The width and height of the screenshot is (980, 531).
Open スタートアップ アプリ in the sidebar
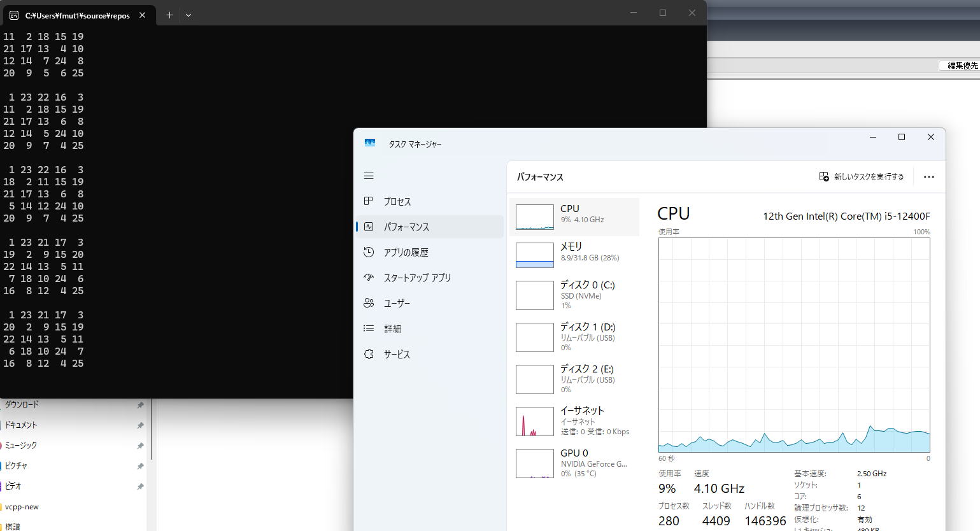tap(416, 278)
